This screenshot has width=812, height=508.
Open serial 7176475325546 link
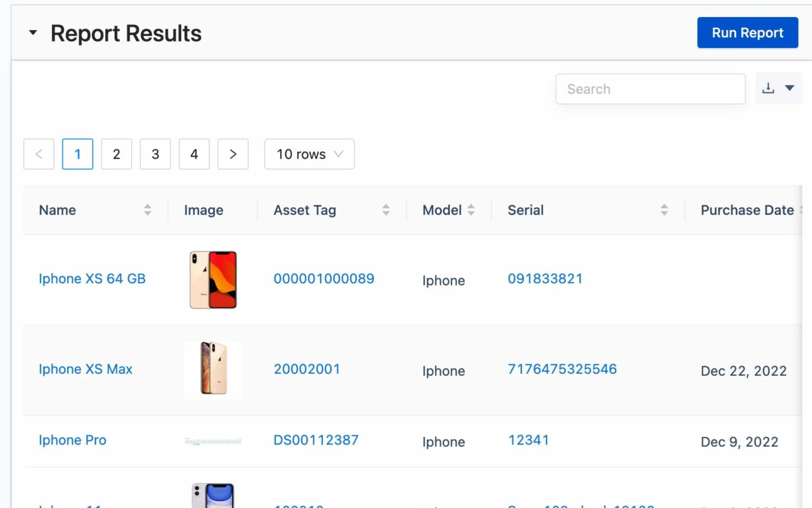(562, 369)
